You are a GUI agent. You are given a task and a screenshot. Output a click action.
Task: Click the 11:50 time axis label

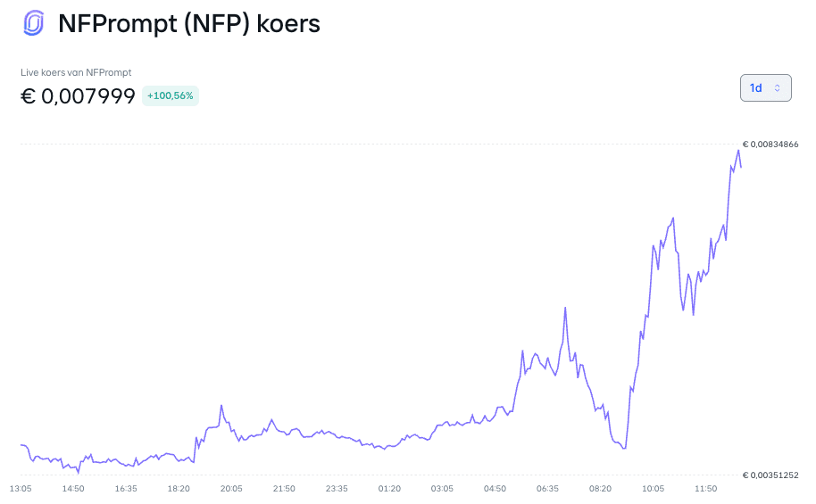(x=705, y=489)
